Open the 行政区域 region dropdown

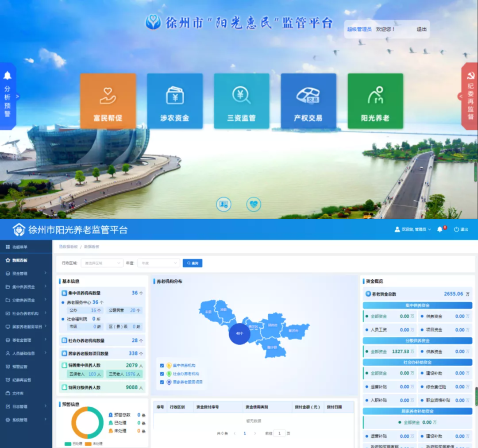pyautogui.click(x=102, y=263)
